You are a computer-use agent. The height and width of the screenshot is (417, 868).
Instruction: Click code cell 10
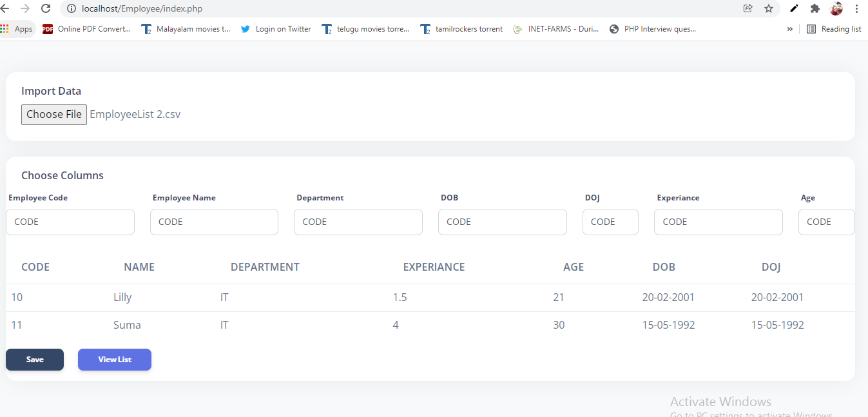[x=17, y=297]
